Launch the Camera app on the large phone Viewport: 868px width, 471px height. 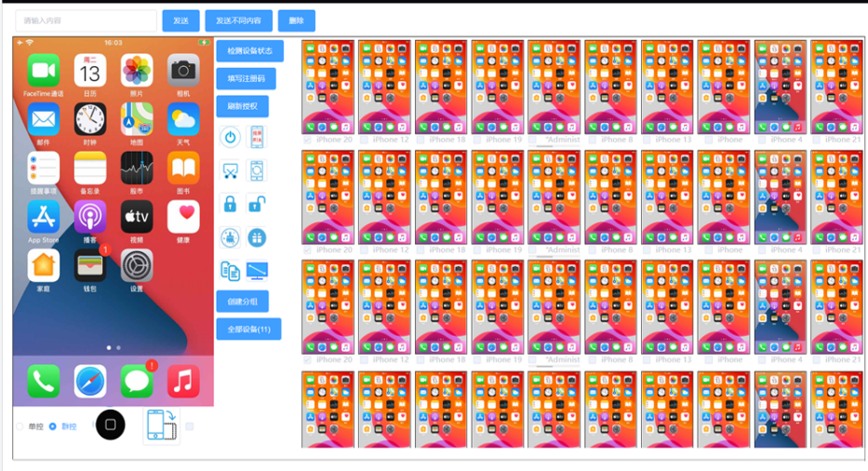(183, 71)
